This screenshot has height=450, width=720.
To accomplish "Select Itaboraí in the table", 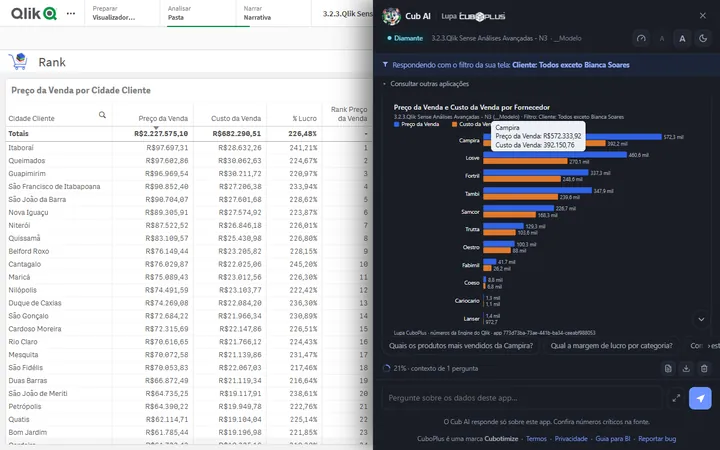I will 21,148.
